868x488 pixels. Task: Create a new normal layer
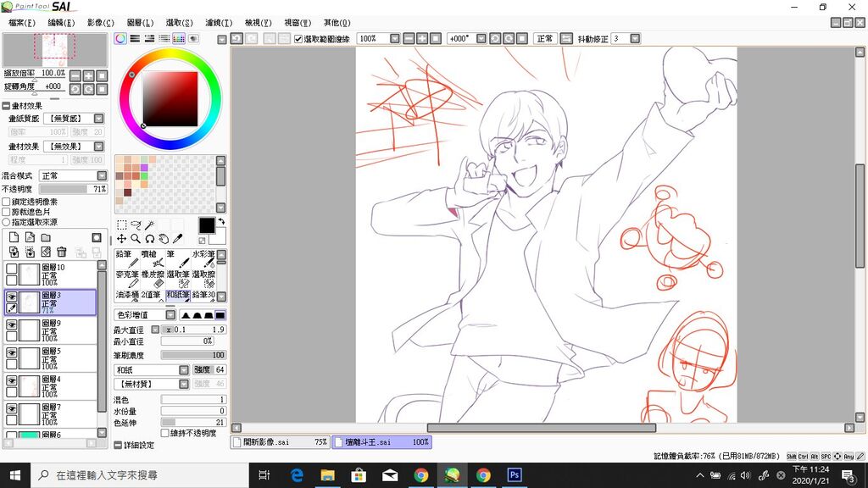[14, 237]
